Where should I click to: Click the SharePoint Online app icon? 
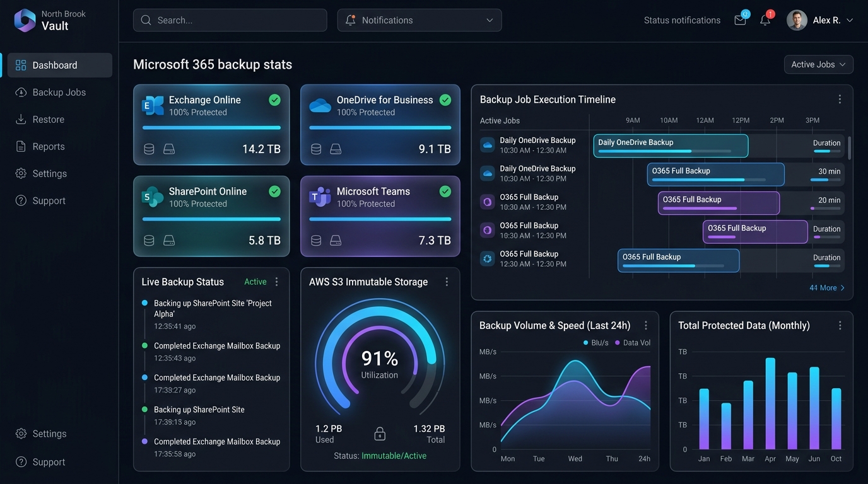(x=153, y=197)
